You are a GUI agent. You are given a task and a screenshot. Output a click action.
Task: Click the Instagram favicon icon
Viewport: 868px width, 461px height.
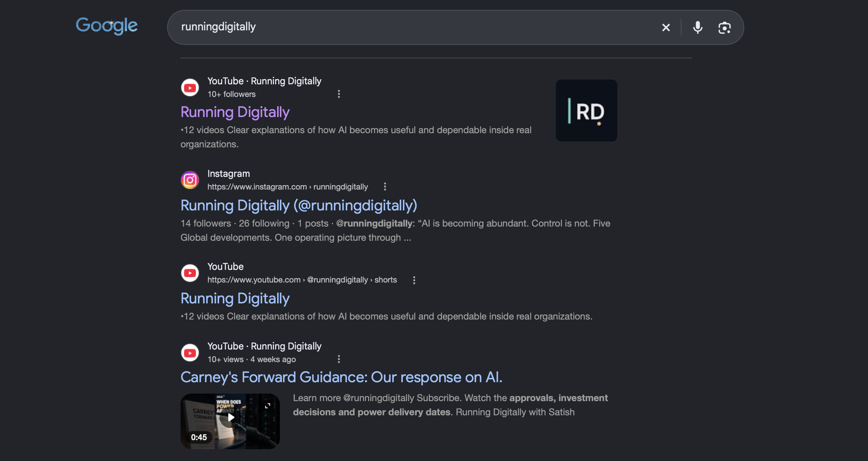coord(190,180)
